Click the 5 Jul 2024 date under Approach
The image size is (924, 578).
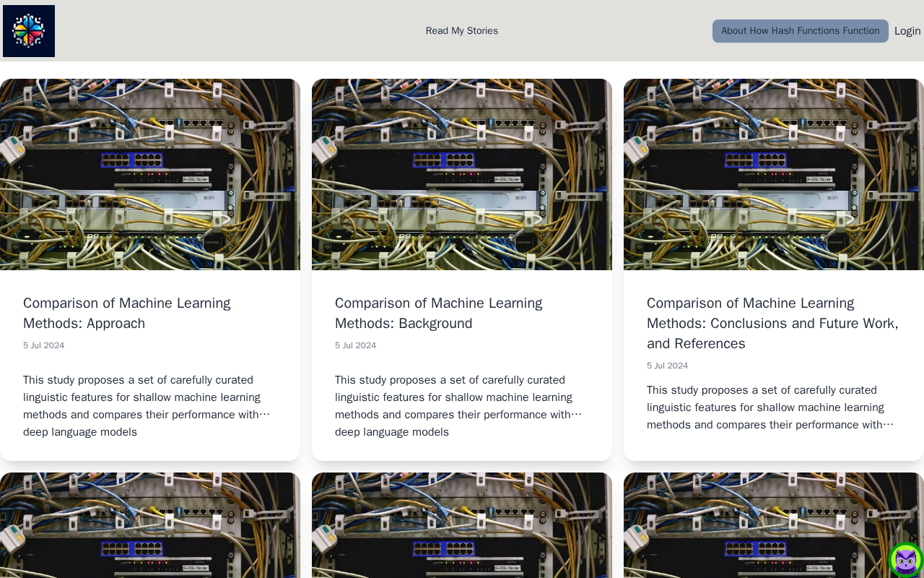(44, 345)
